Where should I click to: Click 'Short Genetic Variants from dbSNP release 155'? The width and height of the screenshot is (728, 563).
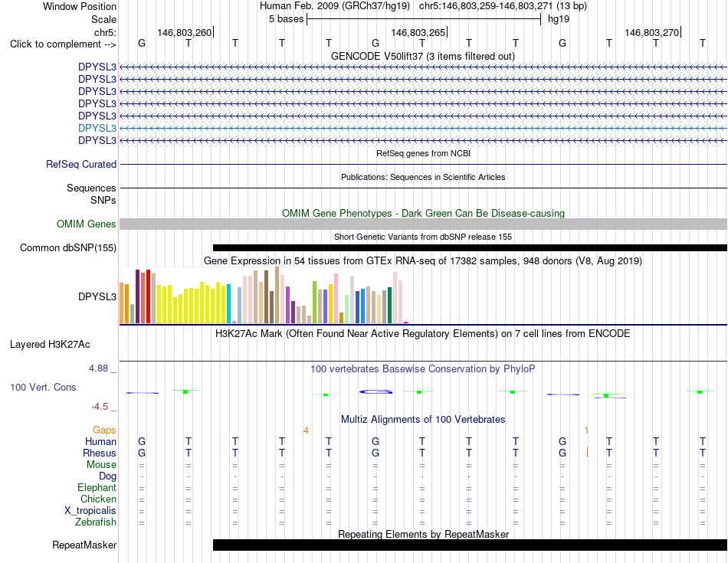423,237
